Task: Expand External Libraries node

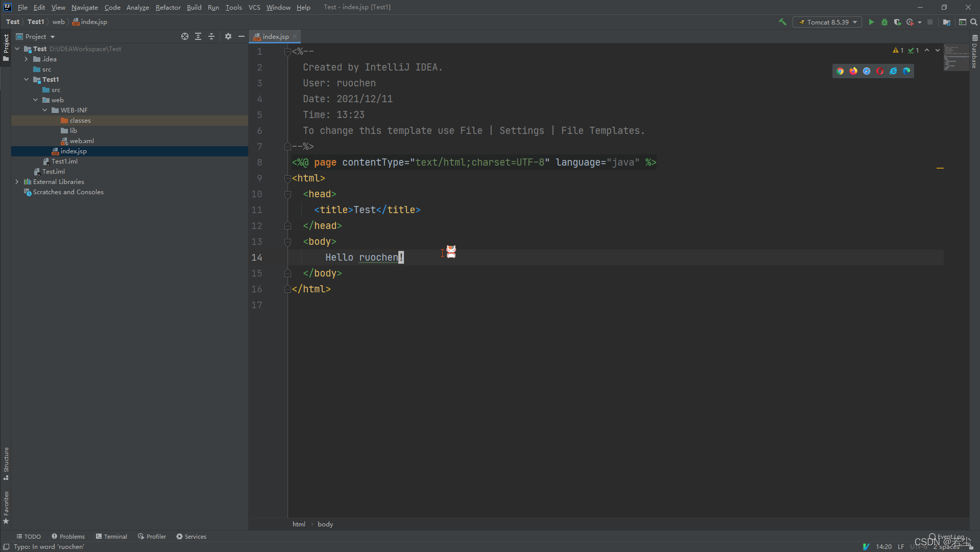Action: (x=17, y=181)
